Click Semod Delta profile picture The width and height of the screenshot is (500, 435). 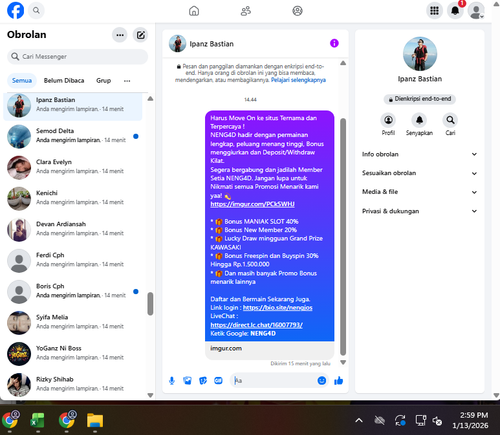[19, 137]
